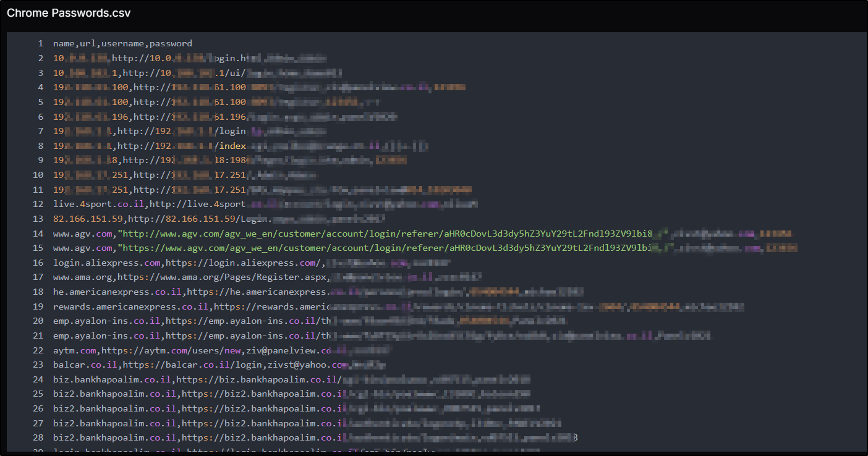Click line number 25 in the gutter
Image resolution: width=868 pixels, height=456 pixels.
point(38,394)
